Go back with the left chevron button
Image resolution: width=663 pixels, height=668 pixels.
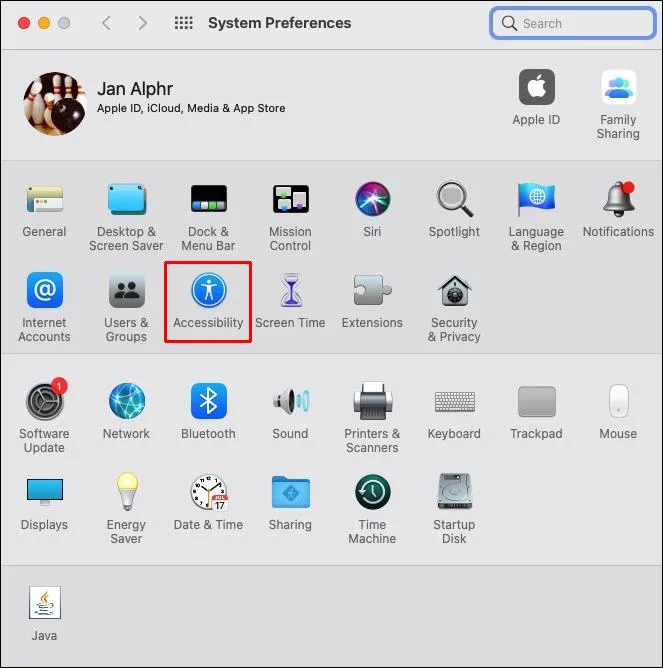(107, 23)
